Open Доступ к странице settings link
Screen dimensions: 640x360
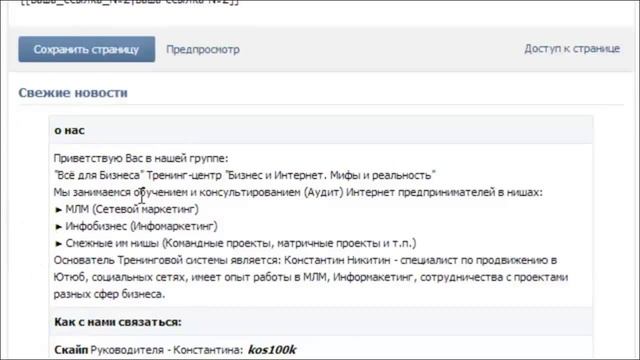[572, 49]
